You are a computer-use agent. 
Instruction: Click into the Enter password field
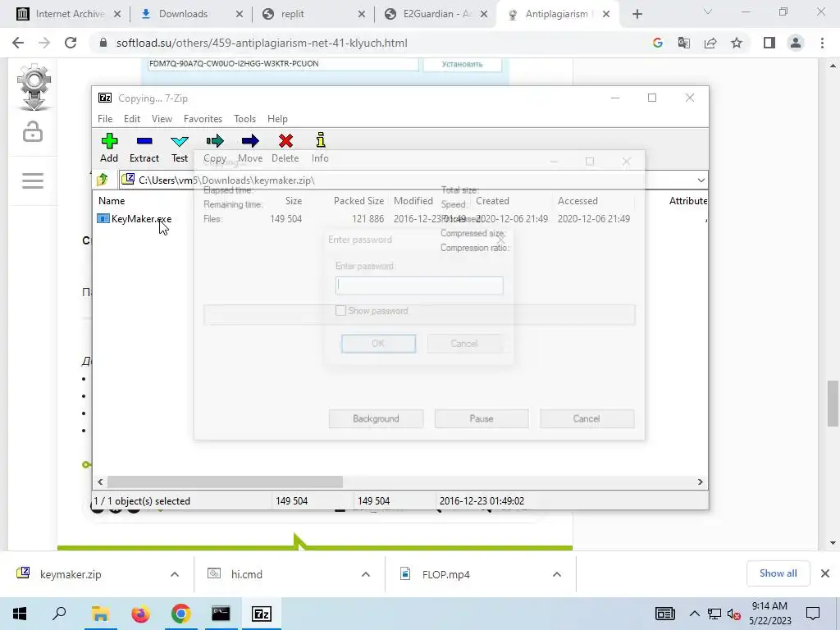pyautogui.click(x=419, y=285)
